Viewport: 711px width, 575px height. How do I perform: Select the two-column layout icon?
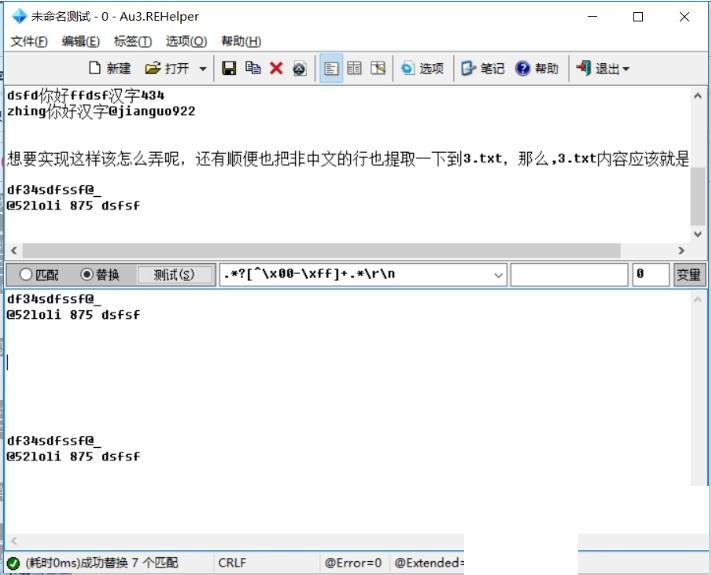coord(354,68)
